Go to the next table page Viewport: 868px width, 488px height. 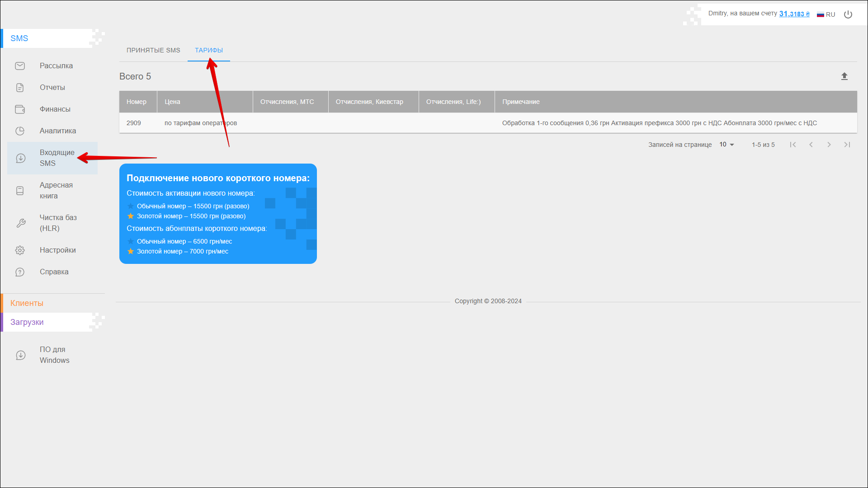pyautogui.click(x=829, y=145)
